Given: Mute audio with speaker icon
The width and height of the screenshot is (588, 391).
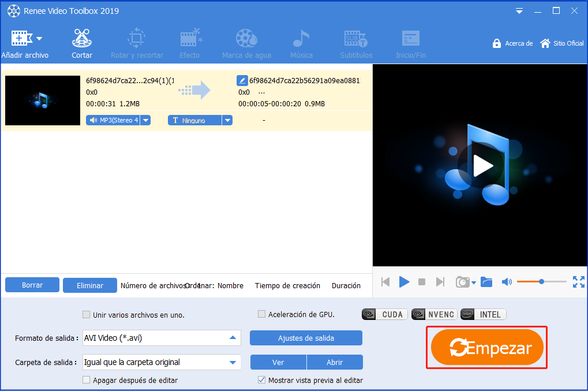Looking at the screenshot, I should coord(507,282).
